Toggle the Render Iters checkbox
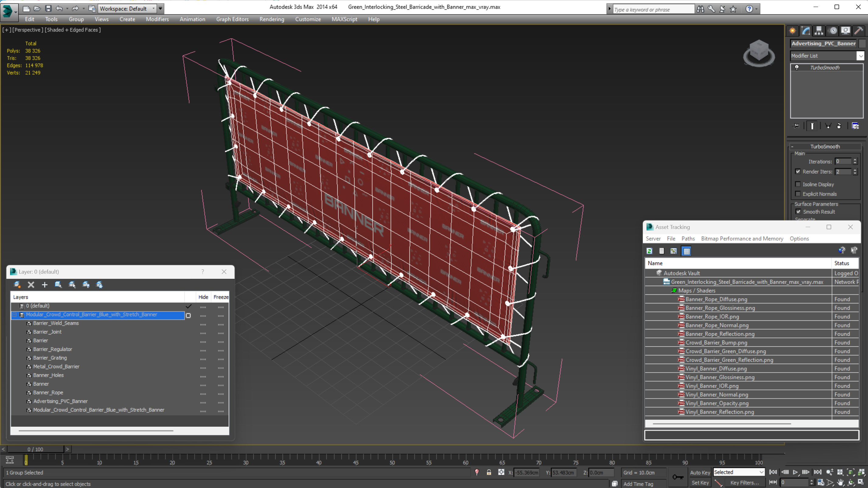The height and width of the screenshot is (488, 868). (798, 171)
